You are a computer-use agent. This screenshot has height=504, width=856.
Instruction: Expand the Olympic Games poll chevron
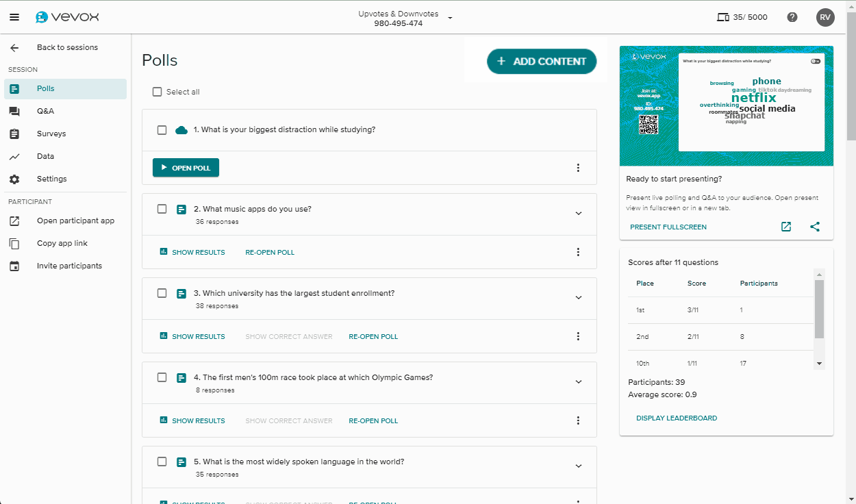point(578,382)
